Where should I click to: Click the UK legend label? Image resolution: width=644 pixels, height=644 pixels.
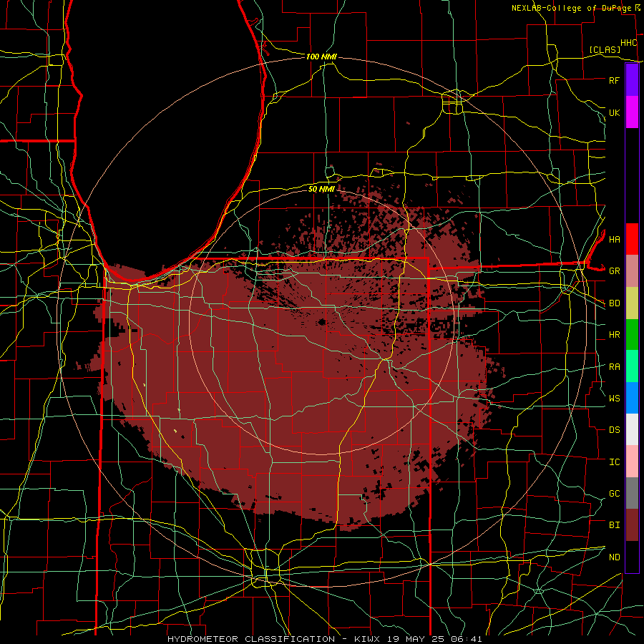pyautogui.click(x=614, y=113)
